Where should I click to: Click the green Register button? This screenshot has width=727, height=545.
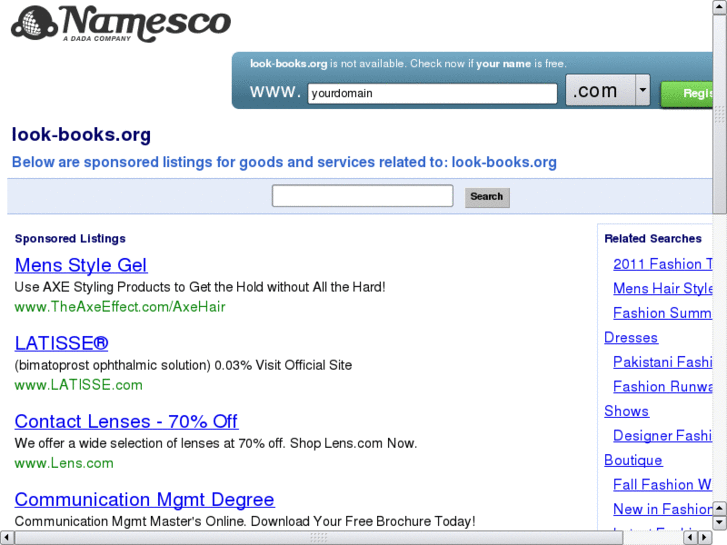pyautogui.click(x=687, y=94)
